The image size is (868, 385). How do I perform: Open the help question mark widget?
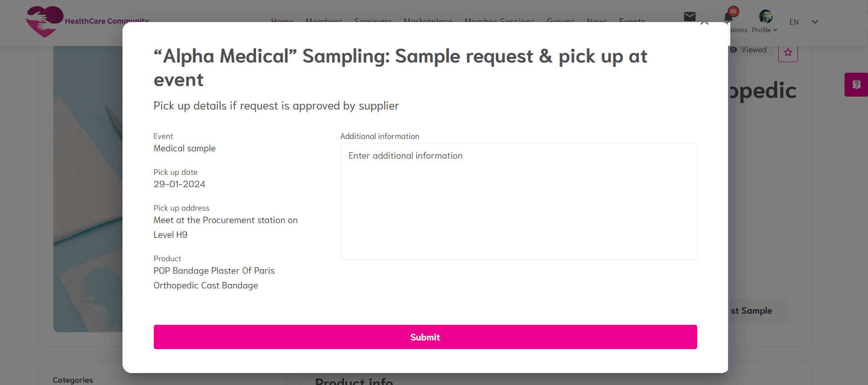pos(856,85)
